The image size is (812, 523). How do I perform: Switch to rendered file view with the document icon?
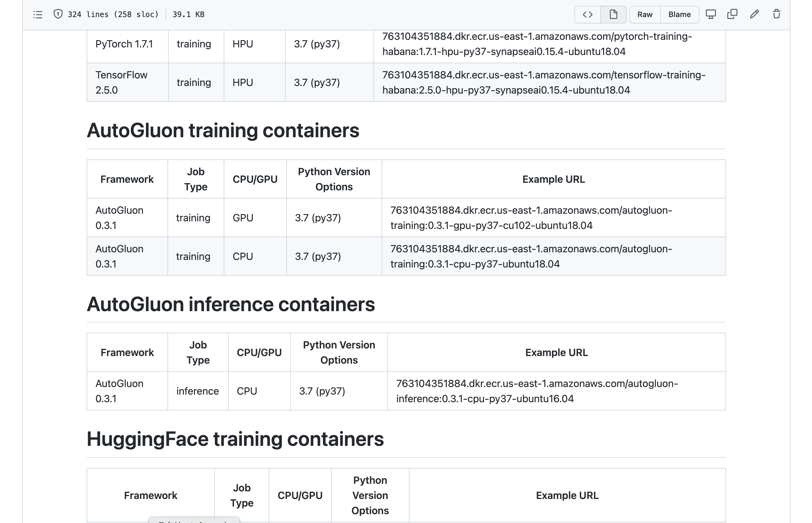613,15
